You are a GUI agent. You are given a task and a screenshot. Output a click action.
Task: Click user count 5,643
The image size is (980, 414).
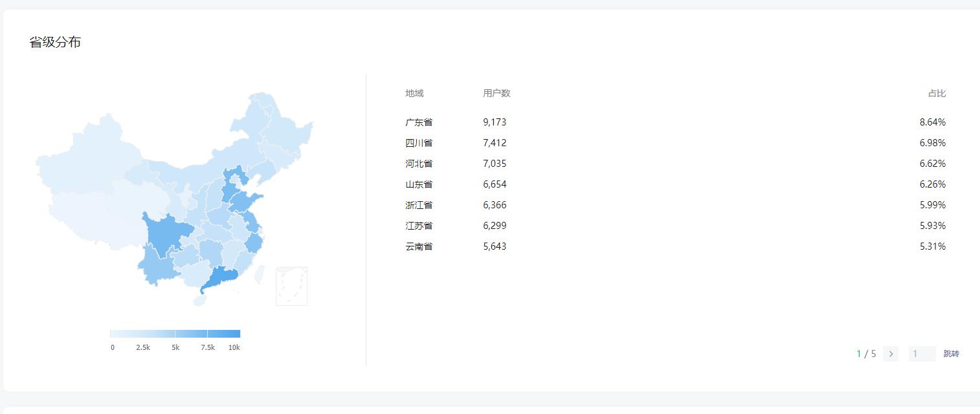click(x=495, y=246)
